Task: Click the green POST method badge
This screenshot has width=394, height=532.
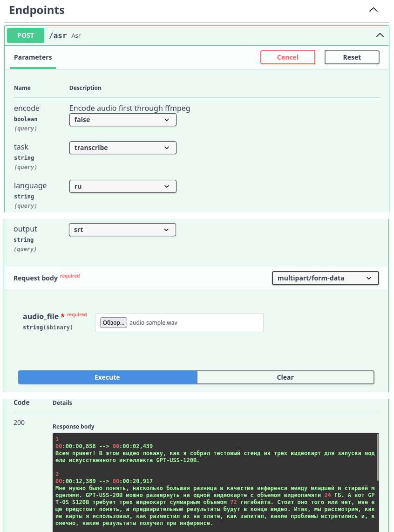Action: [x=26, y=35]
